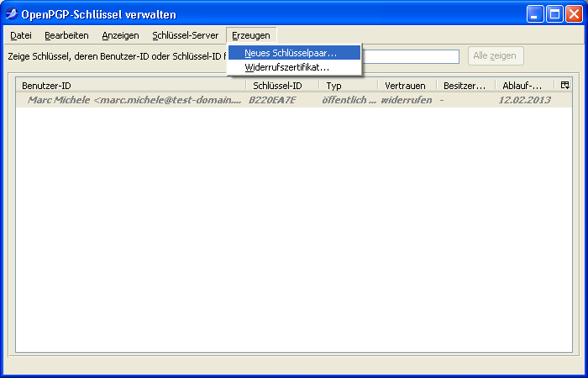Screen dimensions: 588x378
Task: Click the öffentlich type cell
Action: tap(349, 100)
